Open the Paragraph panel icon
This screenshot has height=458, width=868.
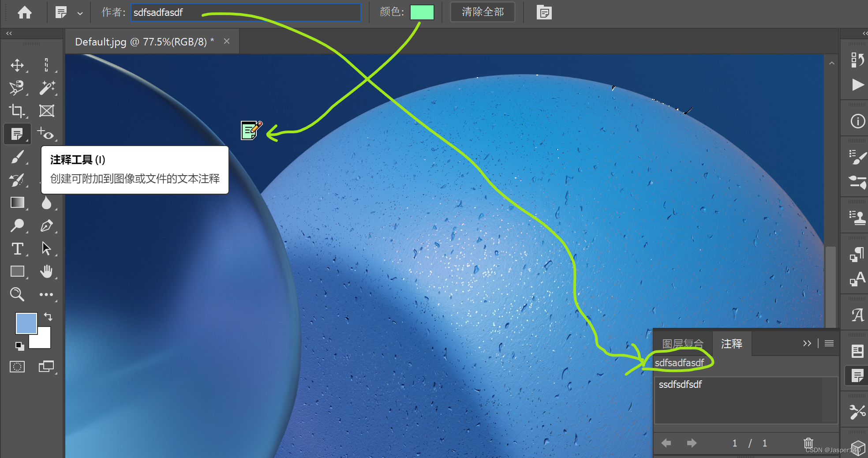pyautogui.click(x=857, y=254)
